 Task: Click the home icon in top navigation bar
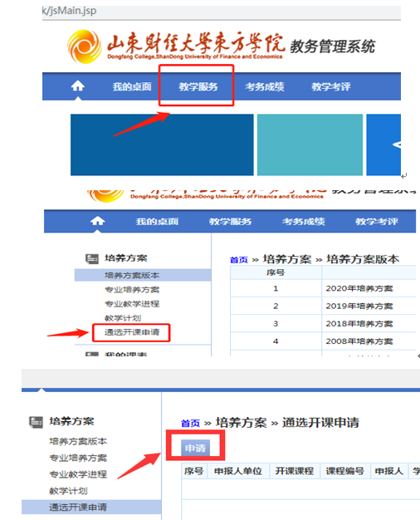pos(77,86)
